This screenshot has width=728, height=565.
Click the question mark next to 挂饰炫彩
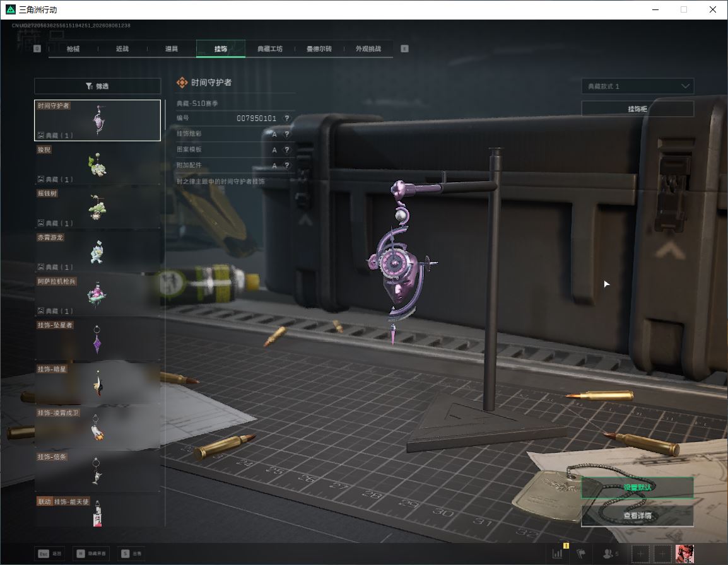tap(287, 134)
